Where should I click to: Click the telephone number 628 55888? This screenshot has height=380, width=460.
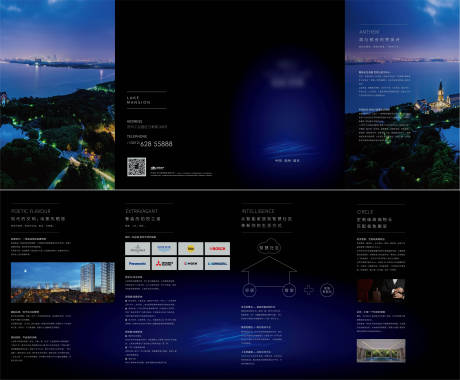tap(156, 144)
